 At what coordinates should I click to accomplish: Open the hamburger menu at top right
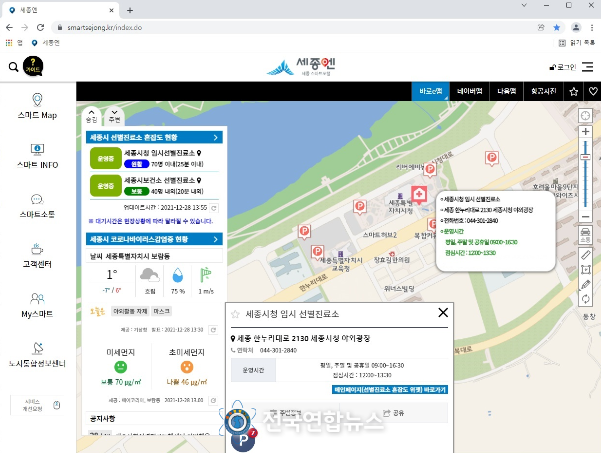588,67
